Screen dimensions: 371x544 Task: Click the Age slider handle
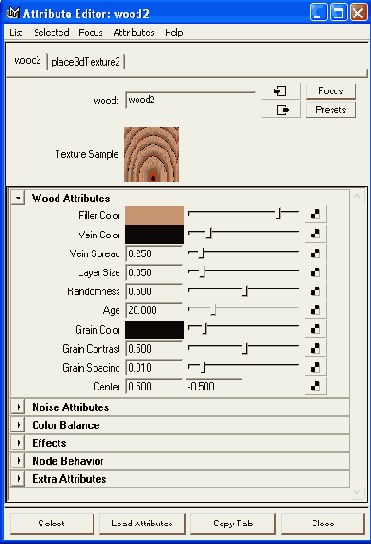[214, 310]
